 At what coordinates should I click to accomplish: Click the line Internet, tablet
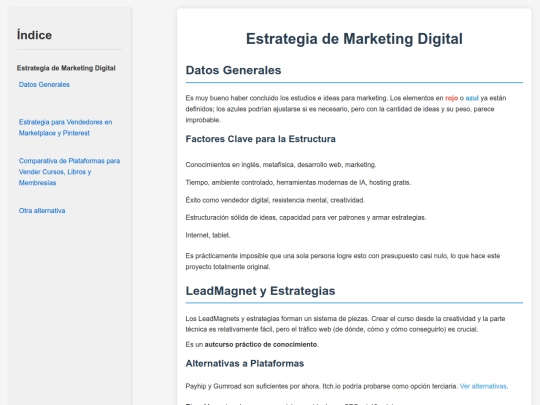pyautogui.click(x=208, y=235)
